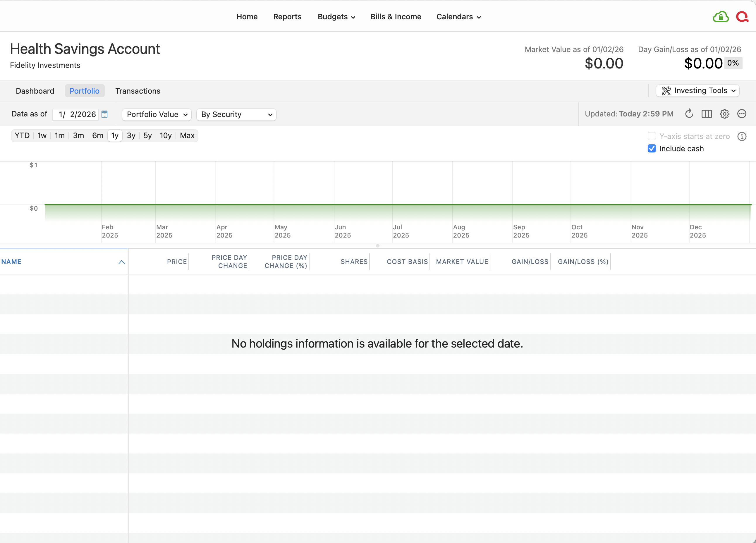Navigate to Bills & Income
Image resolution: width=756 pixels, height=543 pixels.
point(396,16)
